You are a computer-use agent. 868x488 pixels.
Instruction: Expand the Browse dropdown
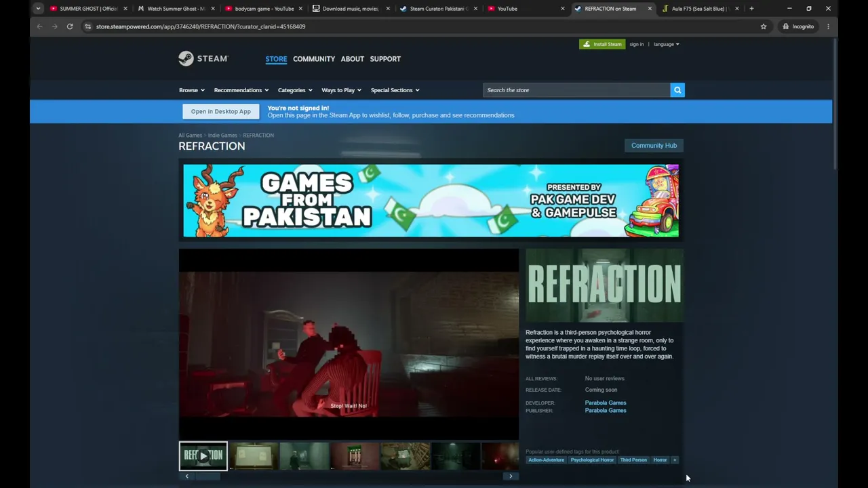(192, 90)
